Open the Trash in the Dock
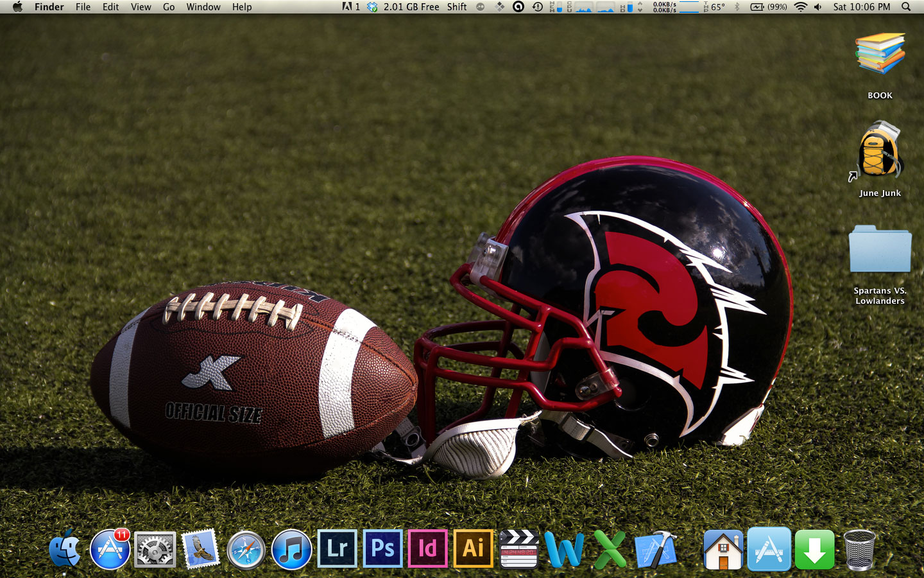The width and height of the screenshot is (924, 578). tap(859, 550)
